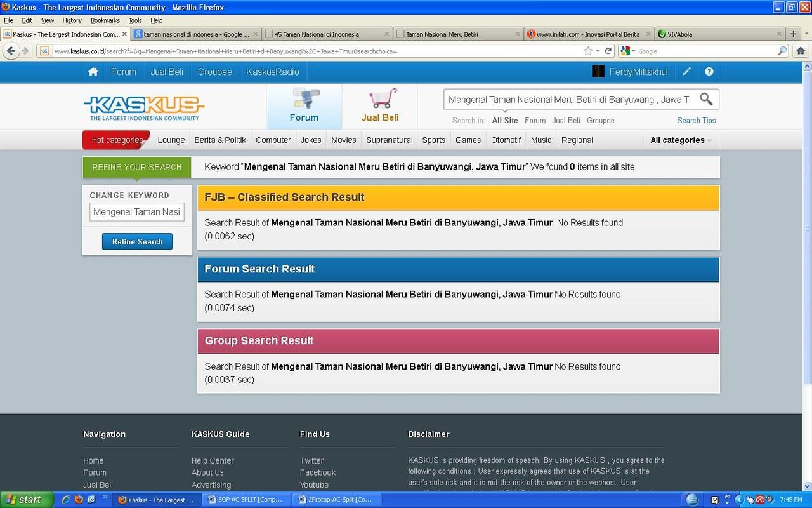Click the REFINE YOUR SEARCH green header

[137, 167]
